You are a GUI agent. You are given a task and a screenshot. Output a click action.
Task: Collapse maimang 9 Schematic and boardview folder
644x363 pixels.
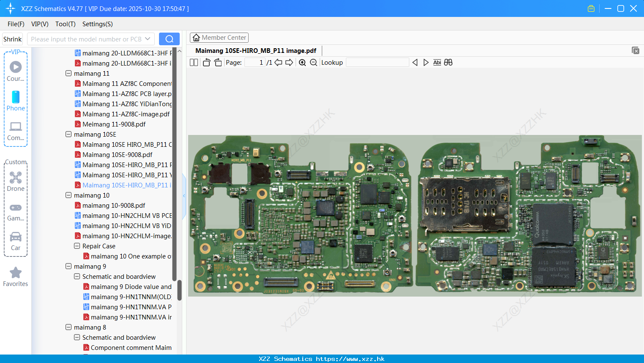click(x=77, y=276)
